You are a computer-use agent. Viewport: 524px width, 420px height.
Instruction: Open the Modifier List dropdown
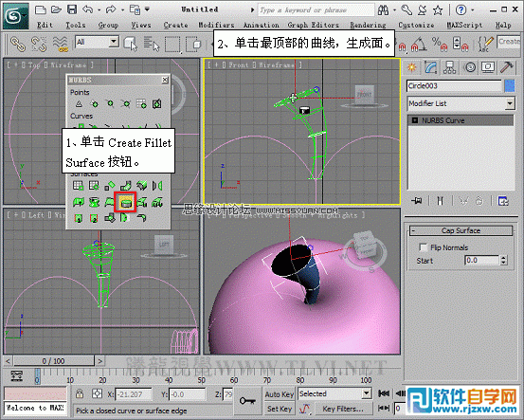tap(461, 103)
